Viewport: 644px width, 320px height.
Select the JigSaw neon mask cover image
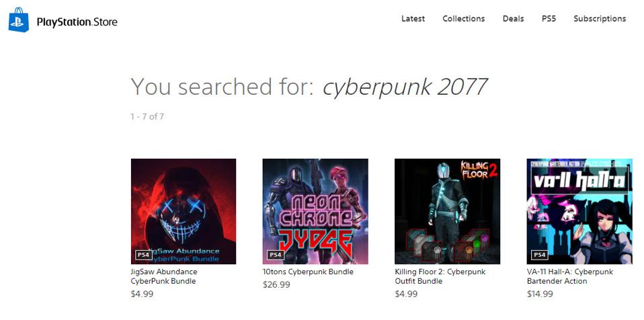184,212
